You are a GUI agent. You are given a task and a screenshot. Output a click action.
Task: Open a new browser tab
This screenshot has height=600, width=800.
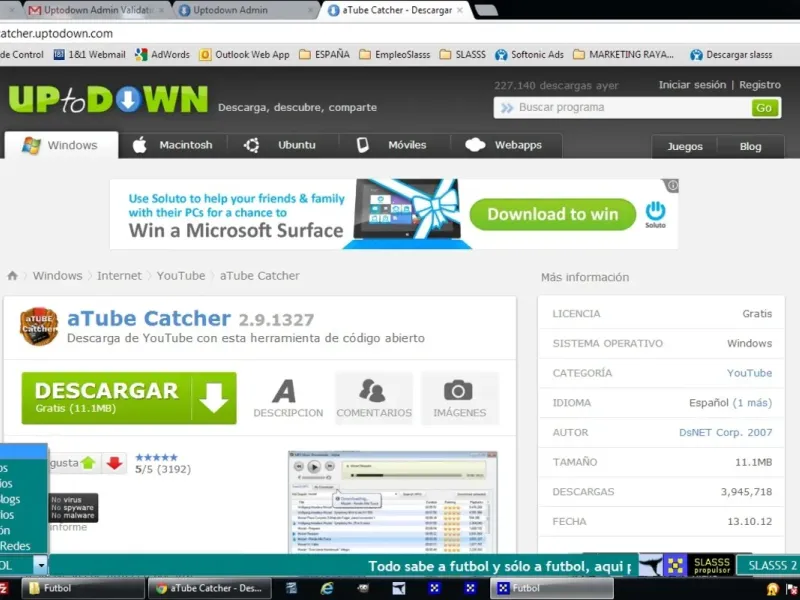coord(486,10)
